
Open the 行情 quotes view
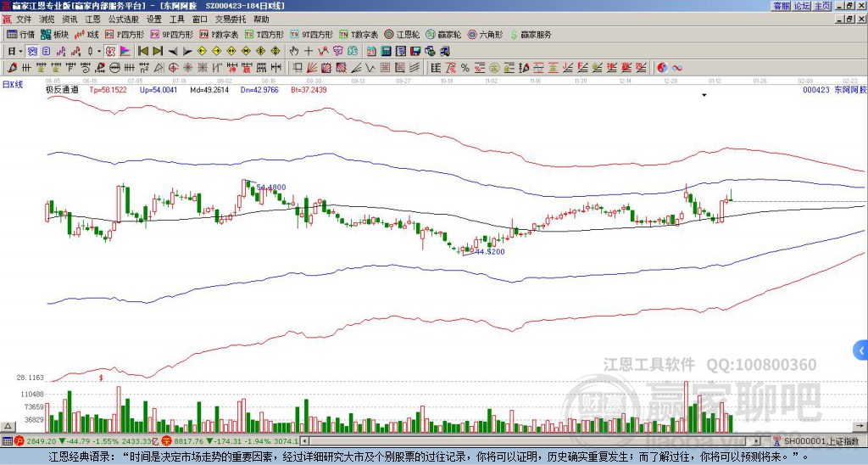pyautogui.click(x=20, y=34)
